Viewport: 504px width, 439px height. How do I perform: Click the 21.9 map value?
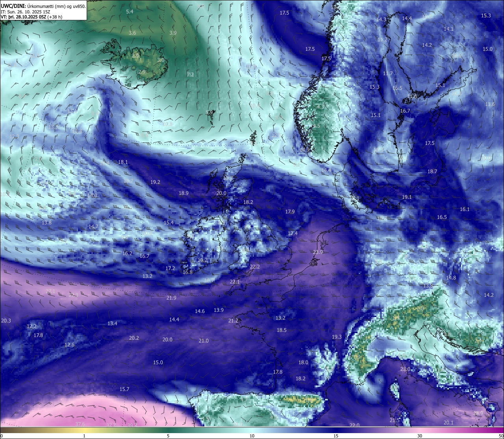tap(171, 298)
